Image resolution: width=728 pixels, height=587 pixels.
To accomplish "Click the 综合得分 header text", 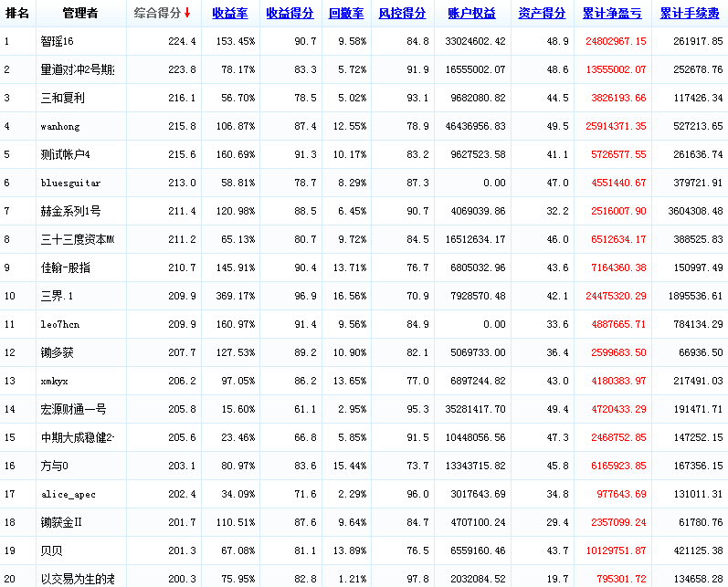I will tap(157, 14).
